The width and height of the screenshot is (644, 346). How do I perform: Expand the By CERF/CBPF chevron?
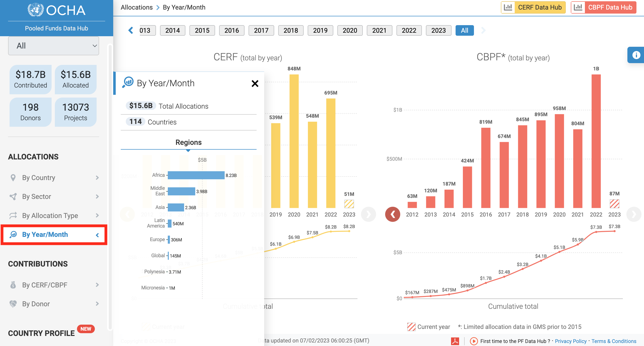[97, 285]
